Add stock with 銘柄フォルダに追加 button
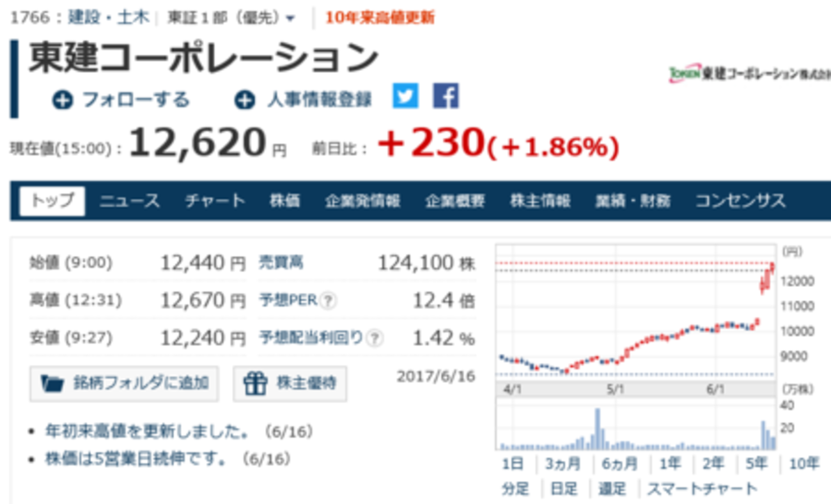 coord(124,383)
